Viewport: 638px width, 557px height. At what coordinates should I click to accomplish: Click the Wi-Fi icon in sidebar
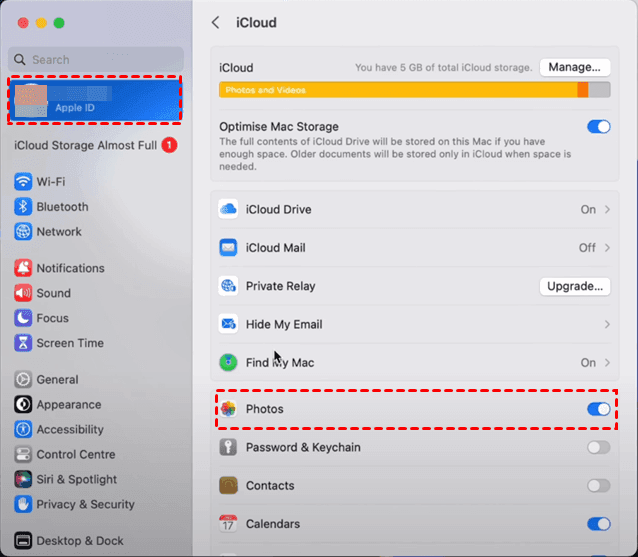pyautogui.click(x=23, y=181)
